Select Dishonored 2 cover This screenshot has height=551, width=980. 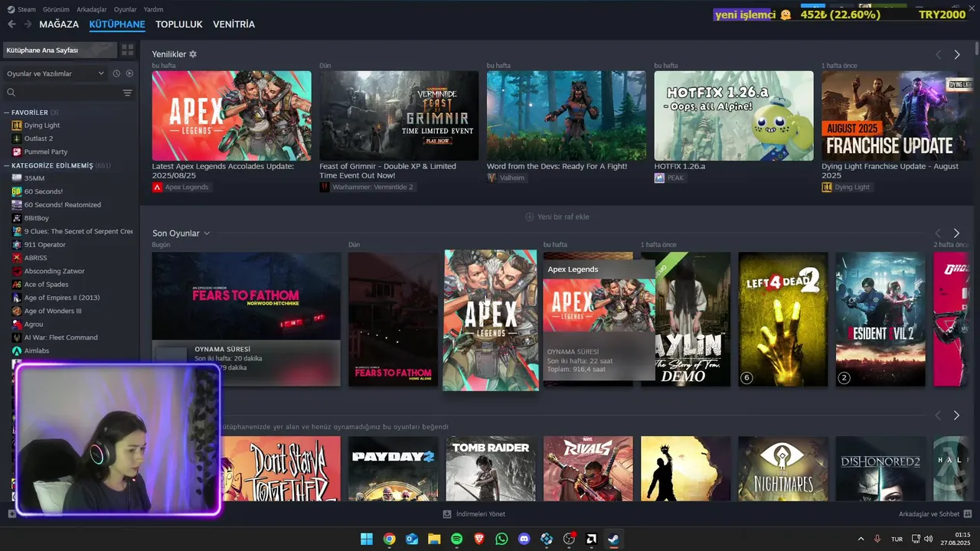tap(880, 468)
